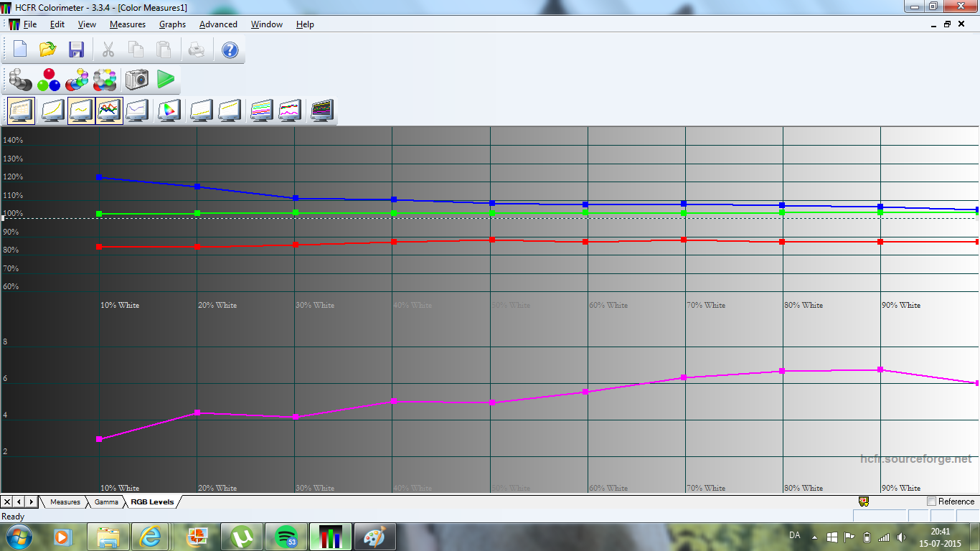This screenshot has width=980, height=551.
Task: Click the Measure primary colors RGB spheres icon
Action: (x=49, y=79)
